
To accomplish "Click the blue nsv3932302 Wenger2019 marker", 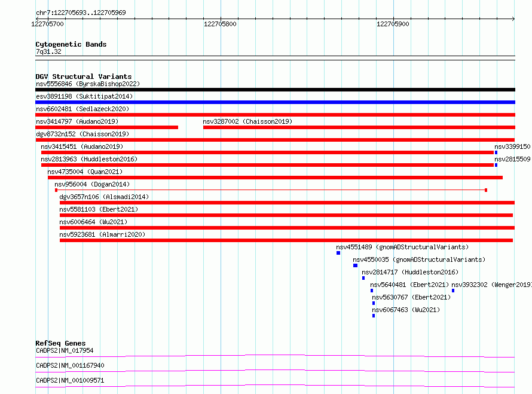I will (x=453, y=291).
